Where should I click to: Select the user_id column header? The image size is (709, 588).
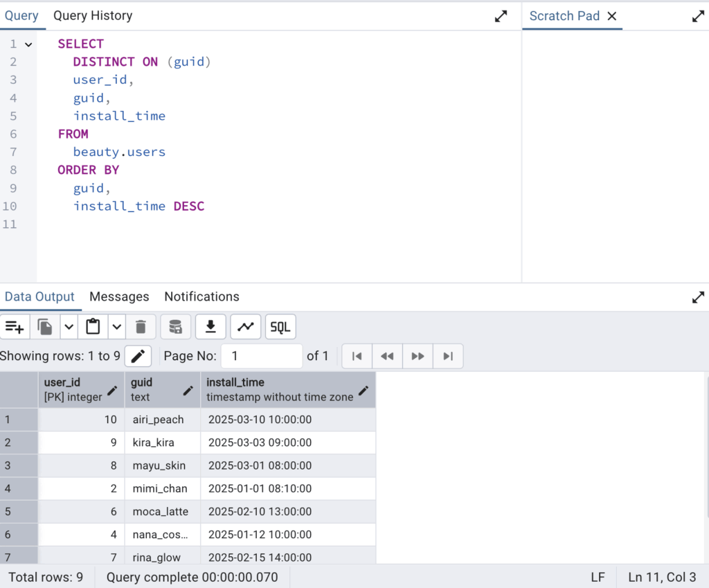coord(82,389)
